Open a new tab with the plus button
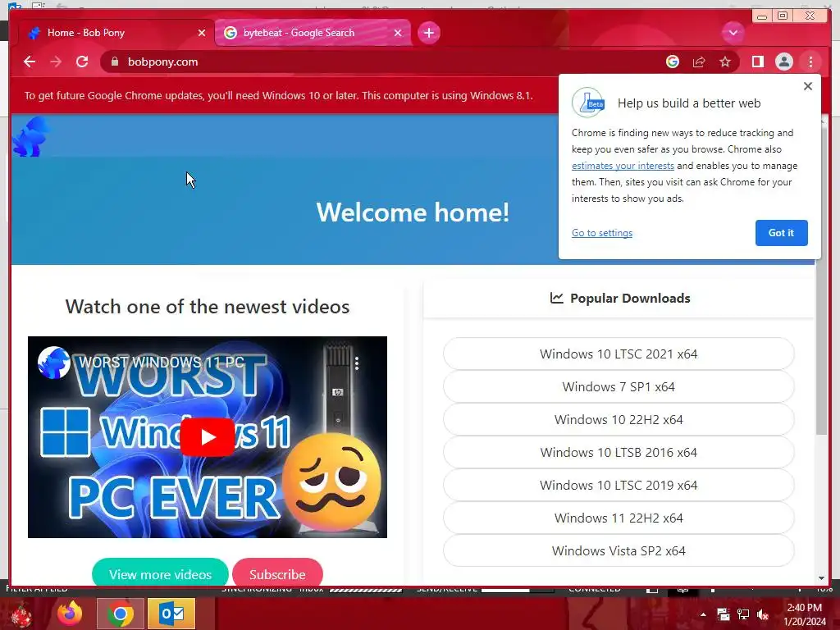This screenshot has width=840, height=630. click(x=428, y=33)
